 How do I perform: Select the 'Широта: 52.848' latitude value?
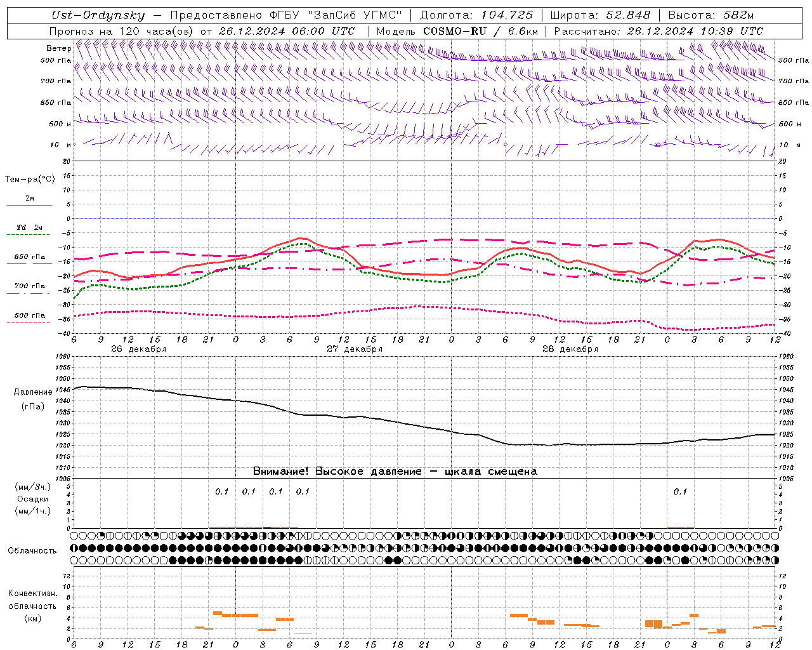click(x=600, y=15)
